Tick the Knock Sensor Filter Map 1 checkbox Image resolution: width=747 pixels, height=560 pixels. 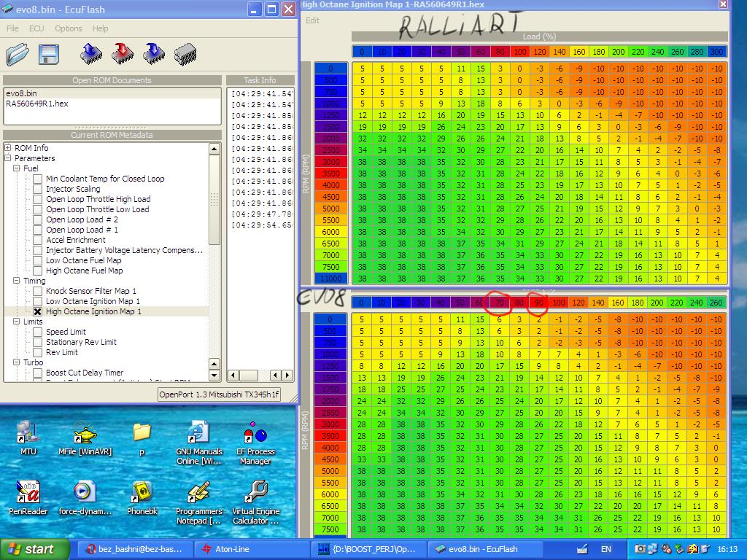(x=38, y=291)
